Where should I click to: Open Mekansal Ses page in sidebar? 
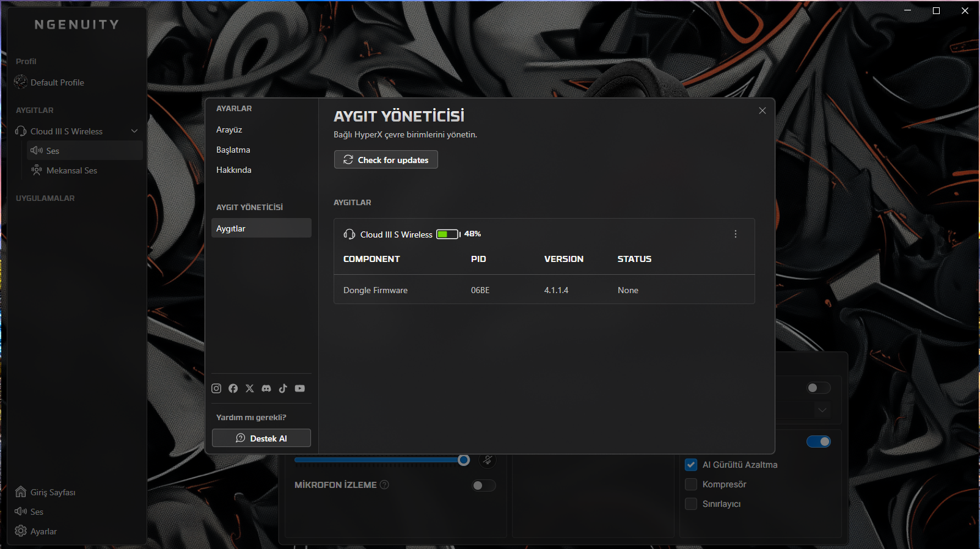(x=85, y=170)
